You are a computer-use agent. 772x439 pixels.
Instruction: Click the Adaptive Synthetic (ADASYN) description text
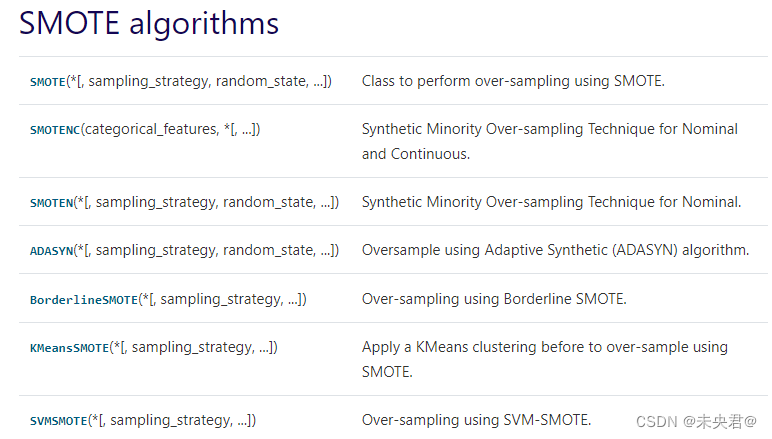click(x=555, y=251)
